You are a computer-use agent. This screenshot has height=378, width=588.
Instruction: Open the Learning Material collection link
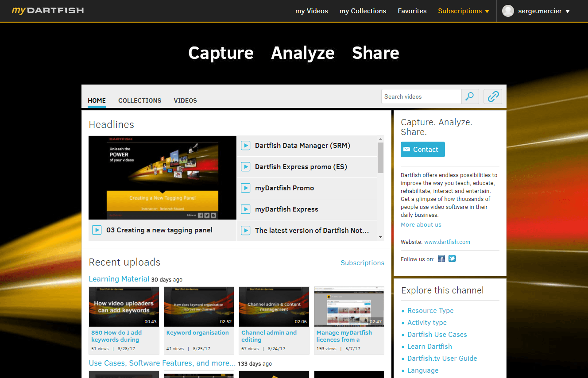pyautogui.click(x=119, y=279)
